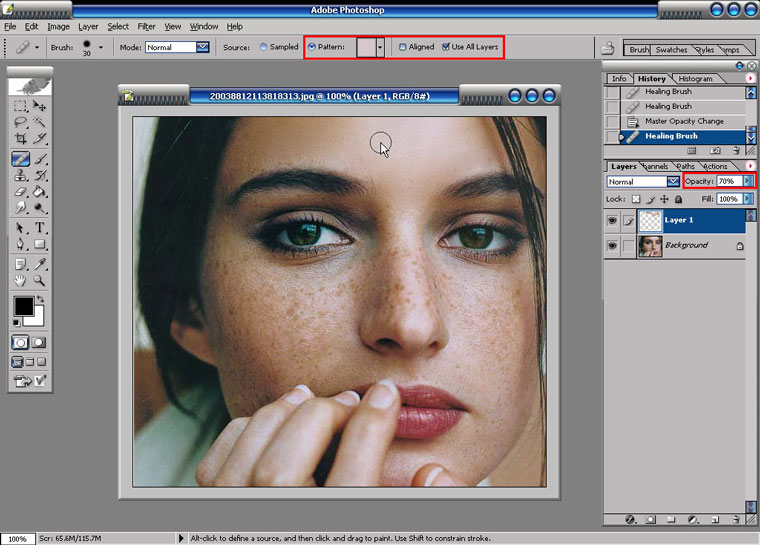Image resolution: width=760 pixels, height=545 pixels.
Task: Select the Type tool
Action: coord(41,228)
